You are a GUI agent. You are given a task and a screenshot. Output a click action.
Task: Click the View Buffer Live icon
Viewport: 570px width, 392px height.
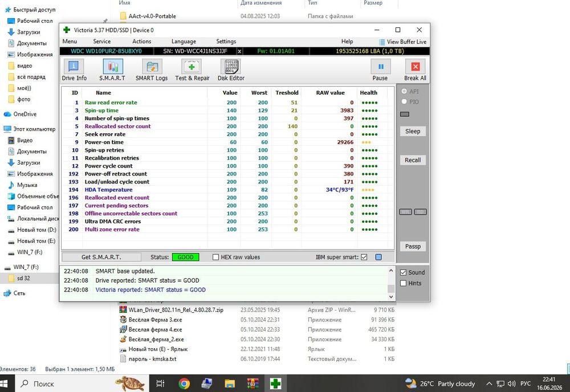pyautogui.click(x=382, y=42)
